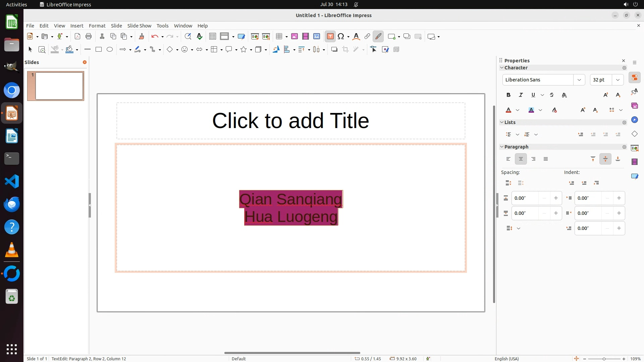This screenshot has height=362, width=644.
Task: Enable right paragraph alignment
Action: point(533,159)
